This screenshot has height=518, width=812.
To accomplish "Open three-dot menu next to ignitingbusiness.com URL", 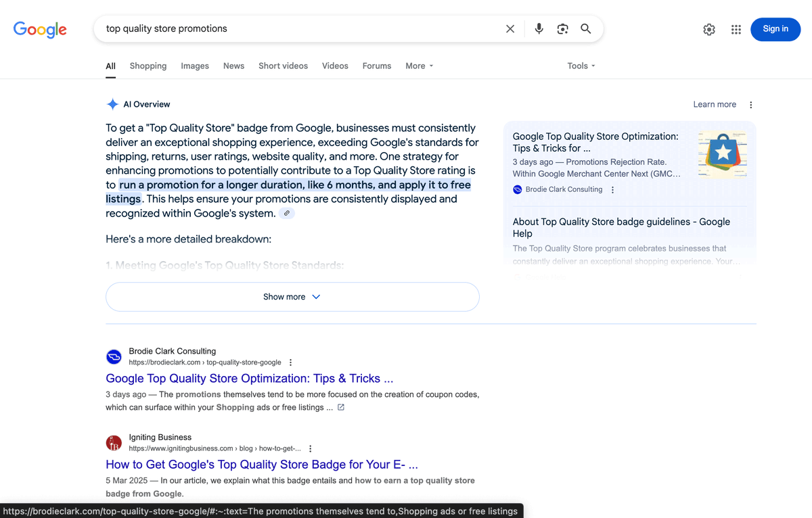I will 311,448.
